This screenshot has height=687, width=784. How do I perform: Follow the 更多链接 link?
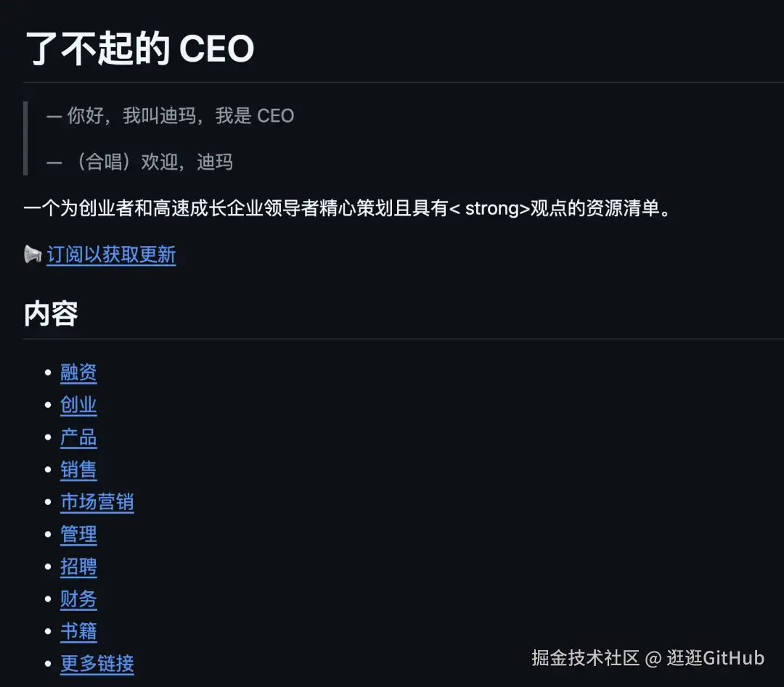point(97,664)
